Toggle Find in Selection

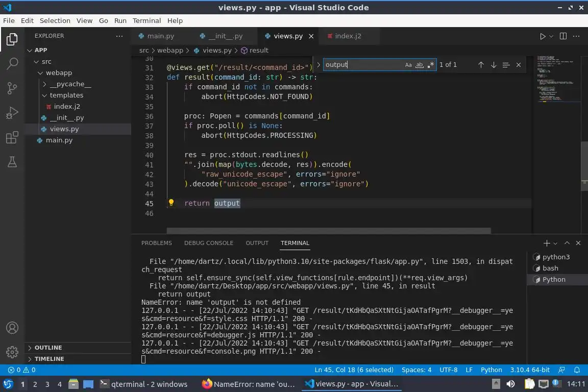pyautogui.click(x=506, y=65)
